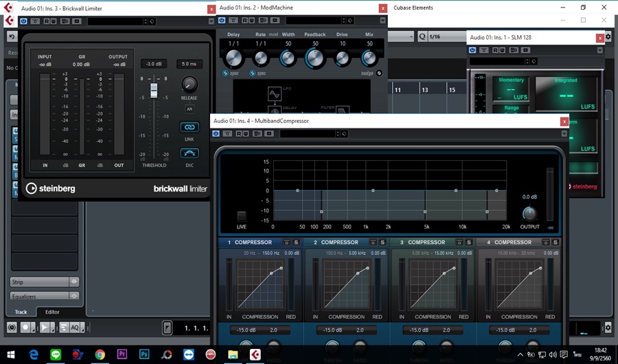Click the Cubase transport record button
The image size is (618, 364).
coord(25,328)
